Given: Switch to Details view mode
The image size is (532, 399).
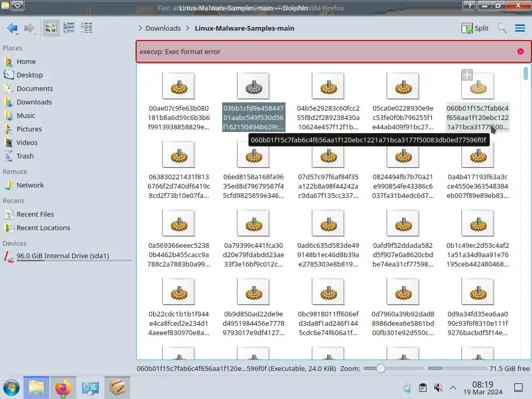Looking at the screenshot, I should (x=87, y=28).
